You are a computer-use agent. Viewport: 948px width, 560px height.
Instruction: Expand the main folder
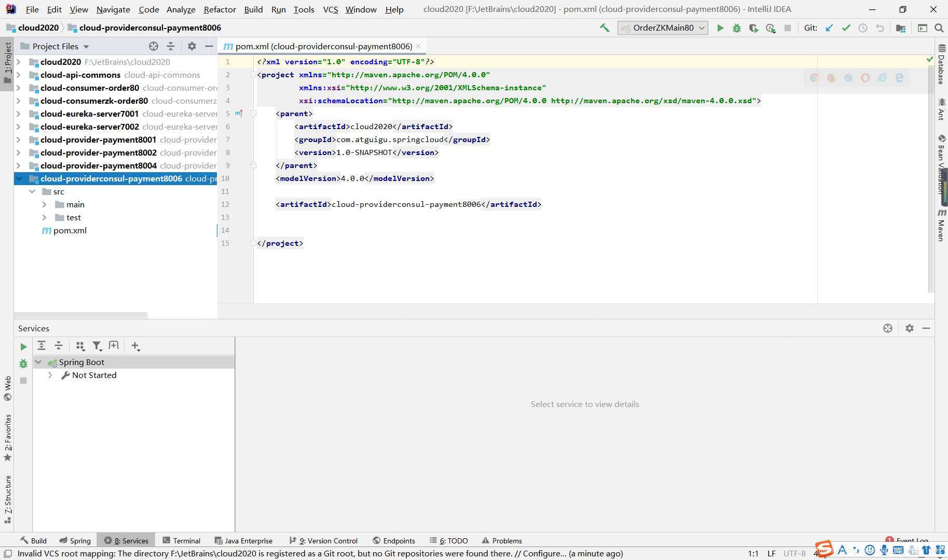coord(45,205)
